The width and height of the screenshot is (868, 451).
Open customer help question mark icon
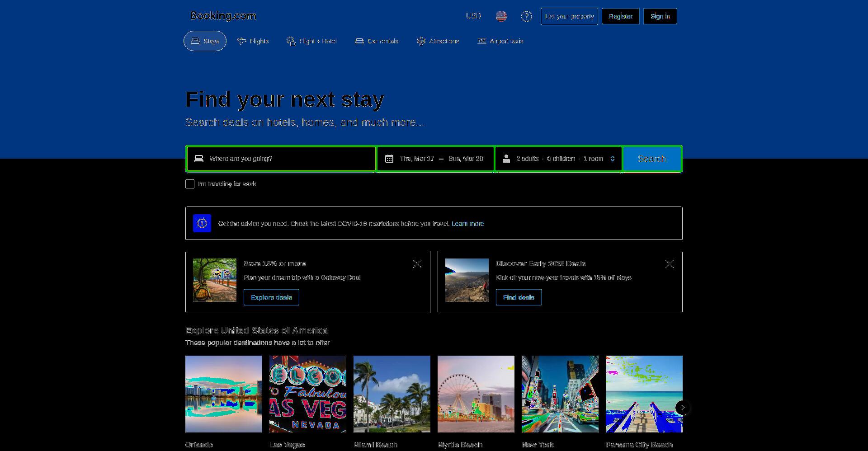point(526,16)
